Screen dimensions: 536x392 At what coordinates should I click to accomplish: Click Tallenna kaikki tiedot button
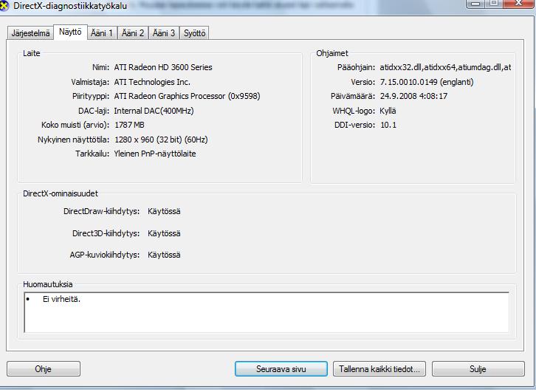point(379,369)
